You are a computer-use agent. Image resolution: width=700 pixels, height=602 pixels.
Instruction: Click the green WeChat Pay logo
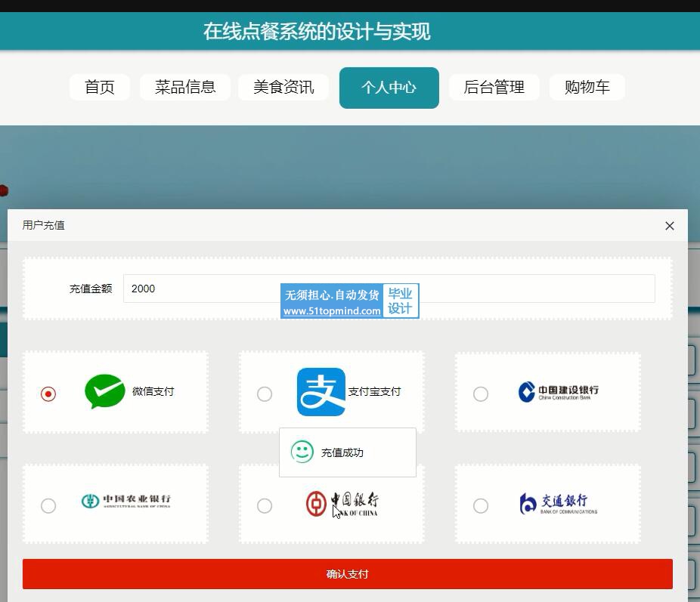tap(105, 391)
